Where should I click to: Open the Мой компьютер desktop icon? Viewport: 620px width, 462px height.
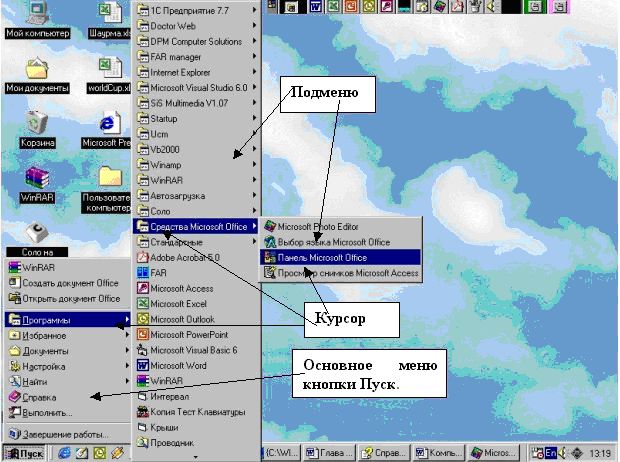coord(38,20)
